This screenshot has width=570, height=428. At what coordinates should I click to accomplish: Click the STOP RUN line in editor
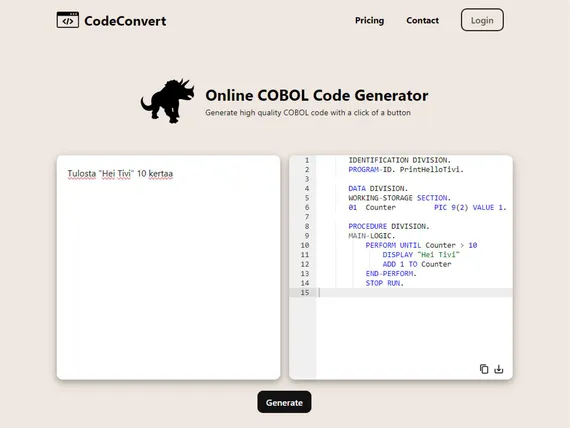(385, 283)
